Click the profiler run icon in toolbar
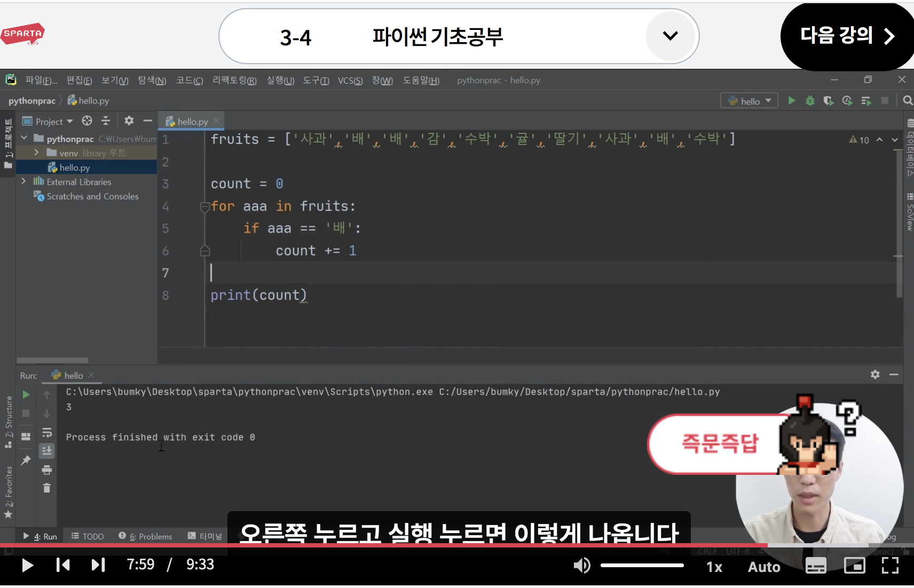The height and width of the screenshot is (588, 914). pos(847,100)
